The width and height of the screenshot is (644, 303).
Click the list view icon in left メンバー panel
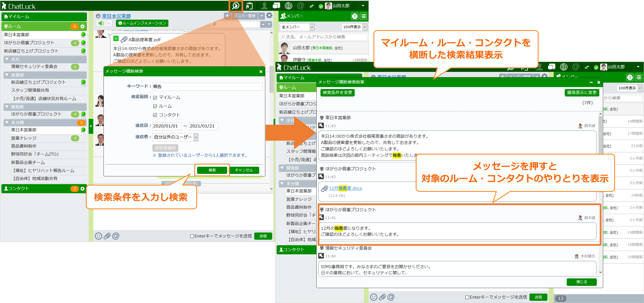[x=363, y=16]
